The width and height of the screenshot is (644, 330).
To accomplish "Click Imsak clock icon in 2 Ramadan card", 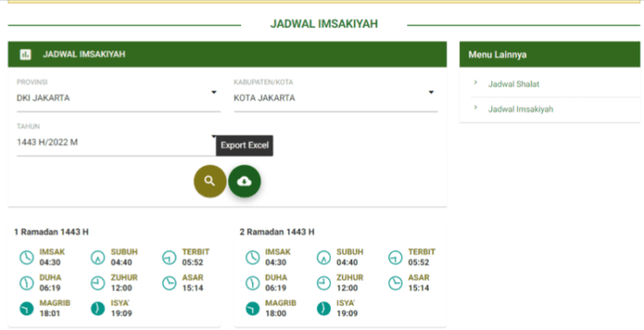I will point(252,258).
